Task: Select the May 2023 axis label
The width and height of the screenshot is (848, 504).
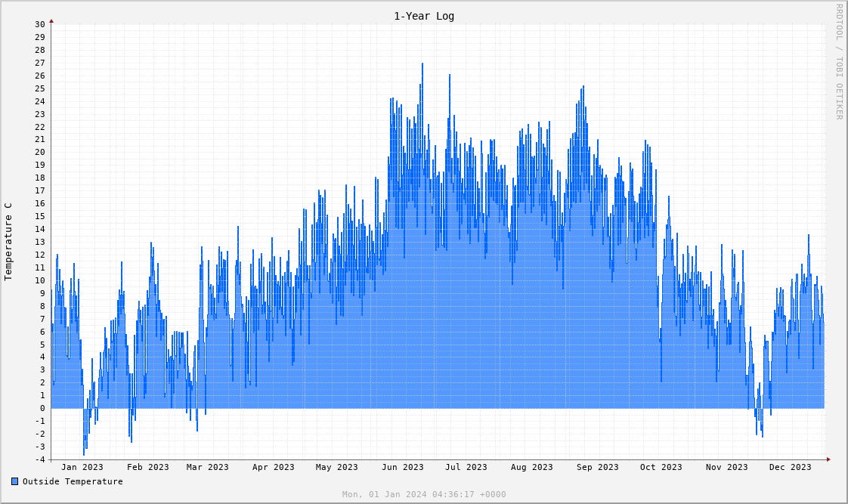Action: (336, 467)
